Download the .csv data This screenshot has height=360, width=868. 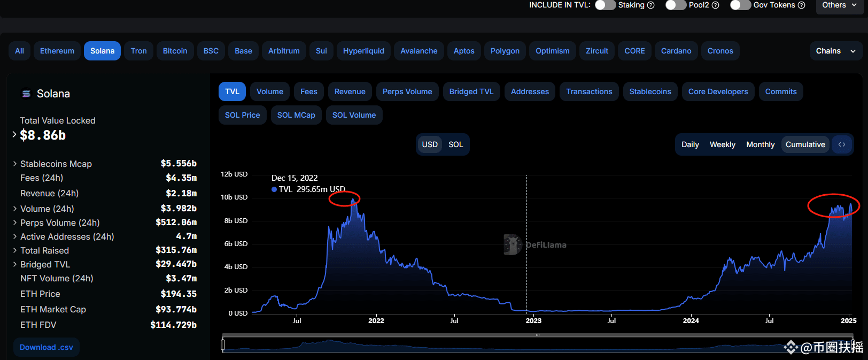click(x=46, y=347)
